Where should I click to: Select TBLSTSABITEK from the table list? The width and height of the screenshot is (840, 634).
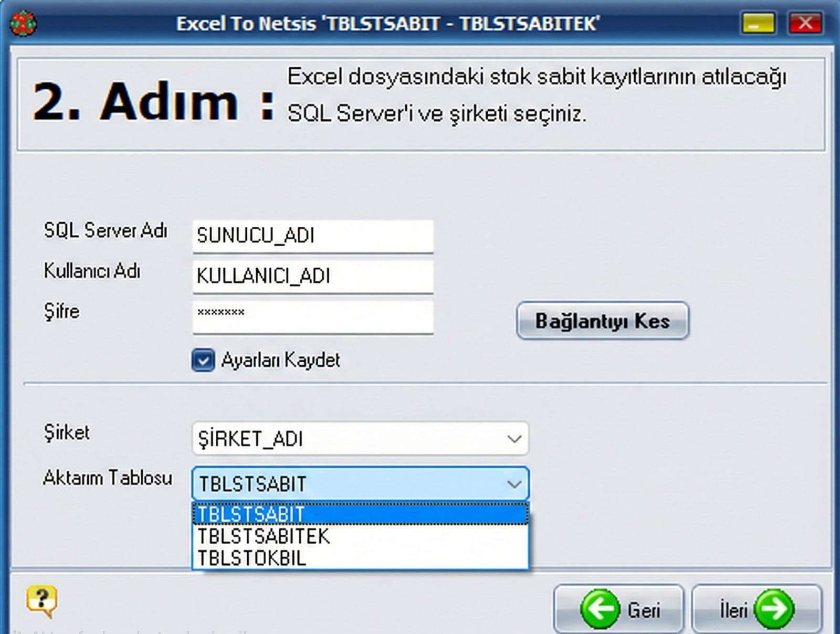point(262,536)
